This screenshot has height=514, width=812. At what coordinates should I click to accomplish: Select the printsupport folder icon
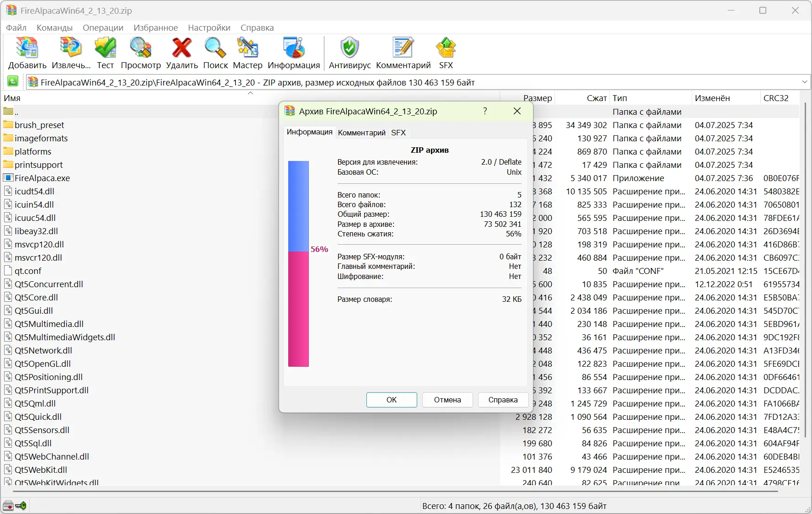click(8, 165)
